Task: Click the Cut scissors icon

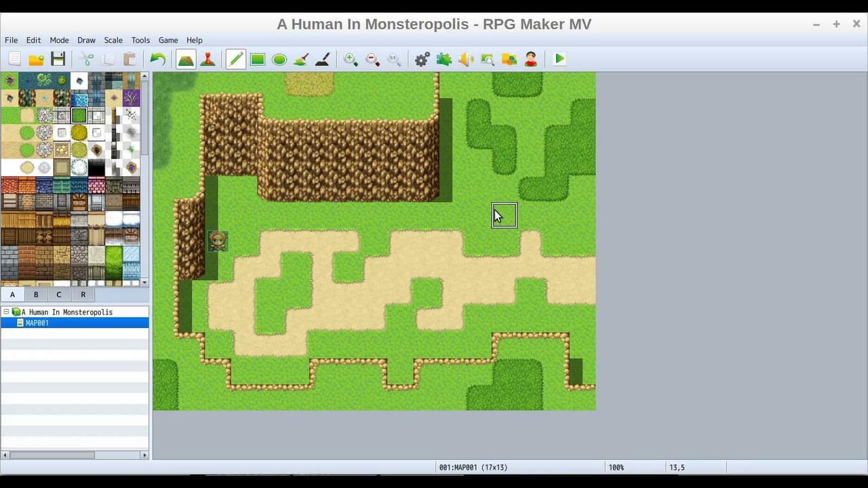Action: [x=86, y=59]
